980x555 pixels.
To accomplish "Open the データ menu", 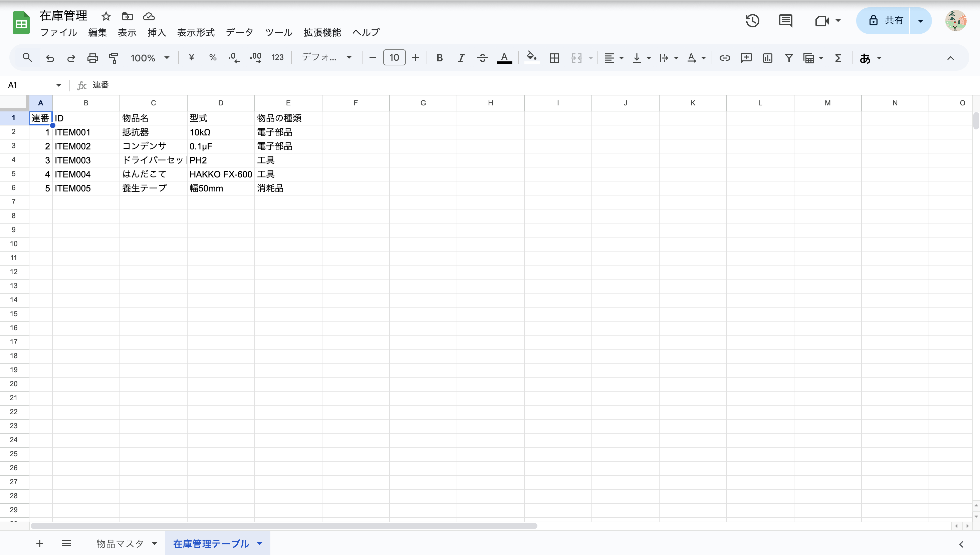I will [239, 32].
